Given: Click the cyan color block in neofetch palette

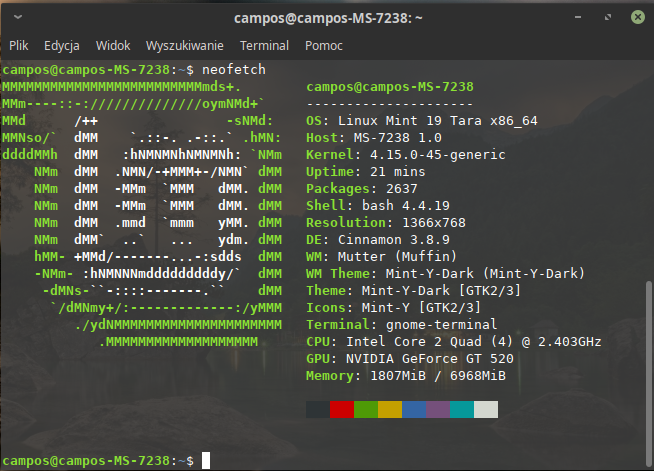Looking at the screenshot, I should coord(462,409).
